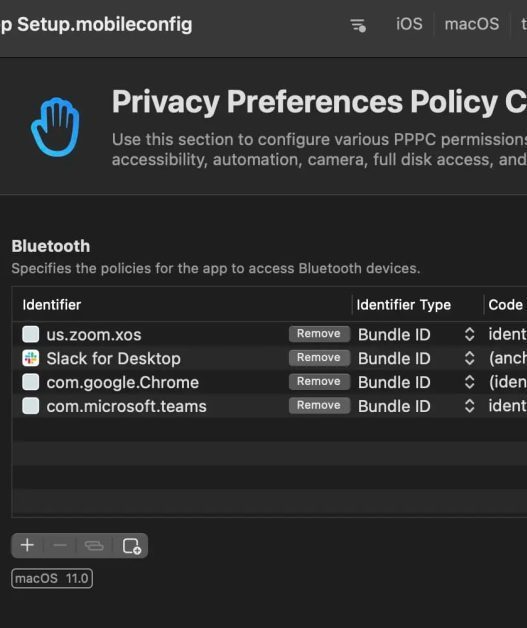
Task: Click the macOS 11.0 version badge
Action: click(x=52, y=578)
